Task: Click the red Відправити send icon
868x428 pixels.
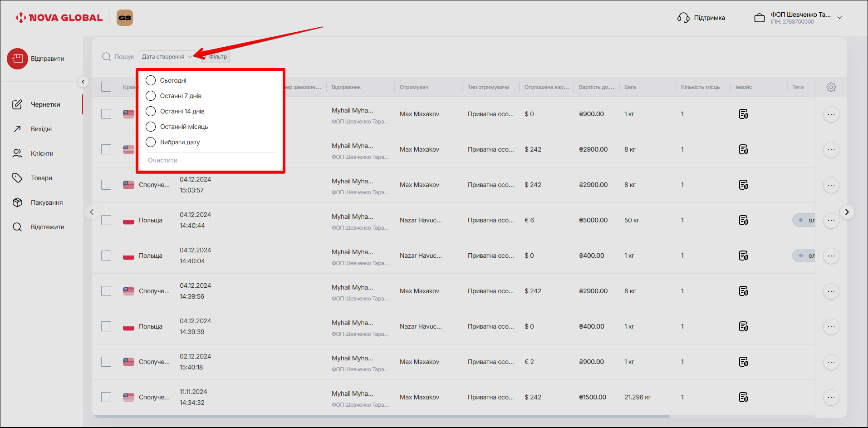Action: click(17, 59)
